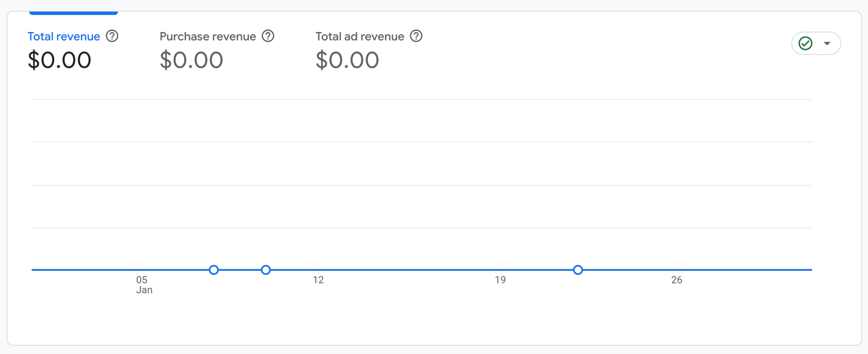Click the help icon beside Total revenue

pyautogui.click(x=112, y=36)
